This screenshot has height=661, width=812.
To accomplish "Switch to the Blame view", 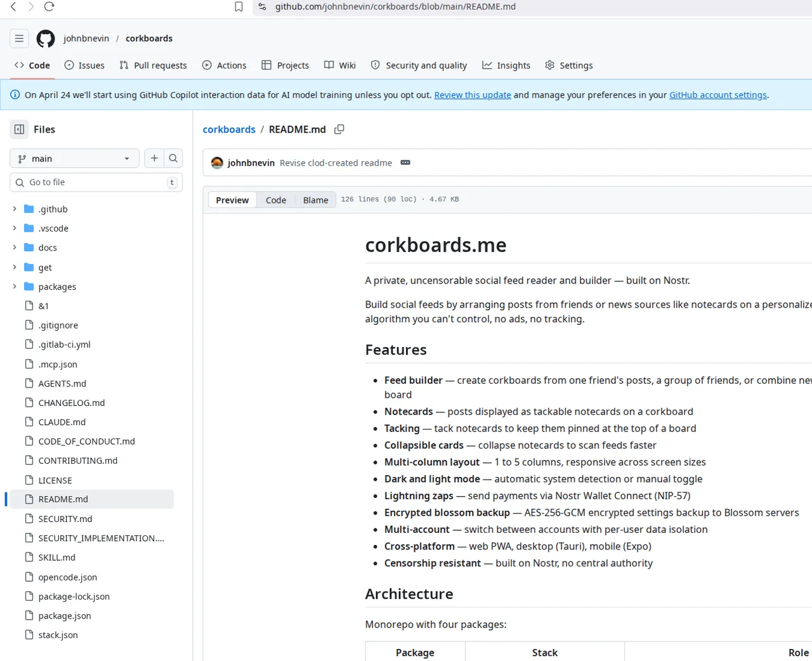I will 315,200.
